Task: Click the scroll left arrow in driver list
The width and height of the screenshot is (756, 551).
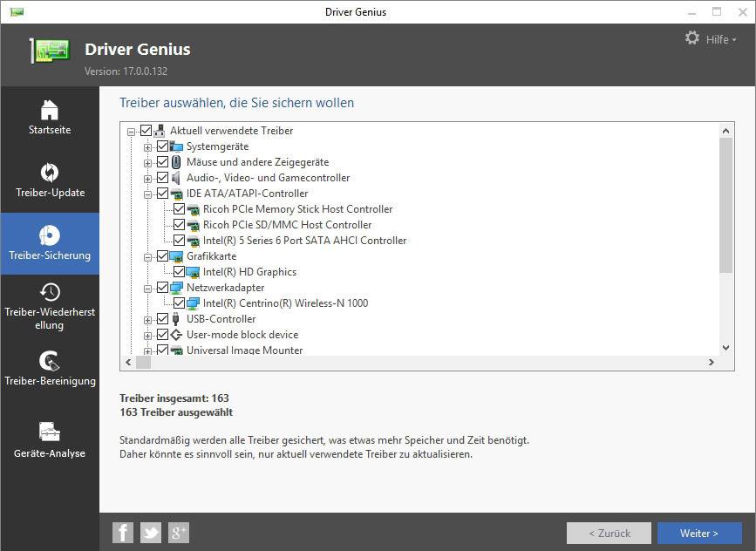Action: point(128,362)
